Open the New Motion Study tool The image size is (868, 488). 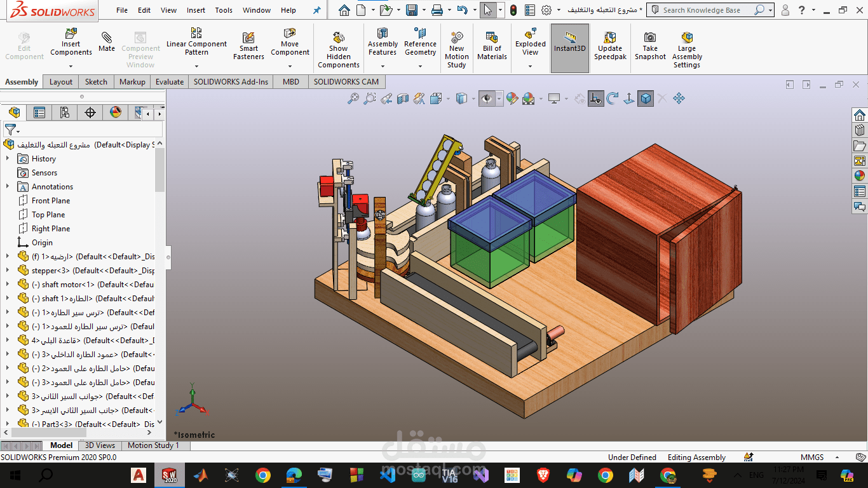tap(456, 49)
